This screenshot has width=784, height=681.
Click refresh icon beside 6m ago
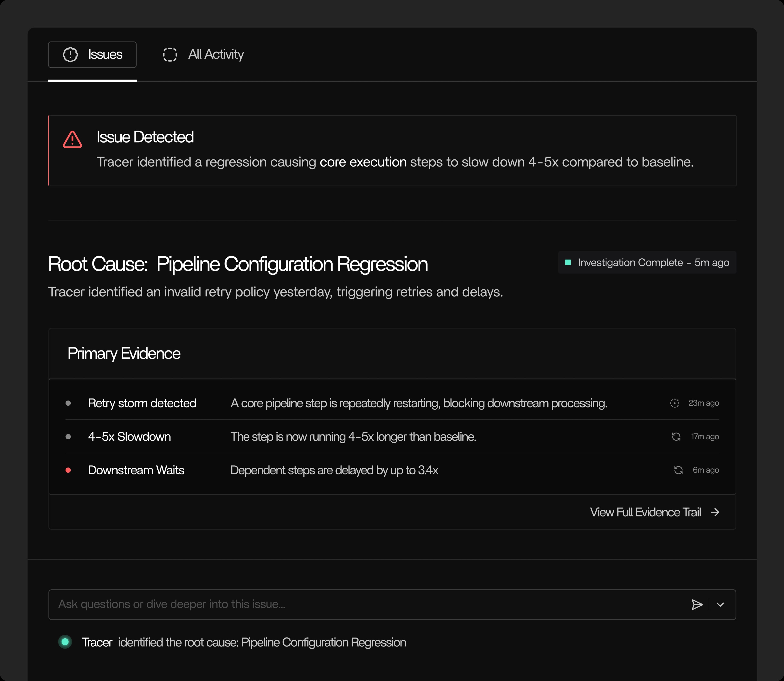pyautogui.click(x=678, y=470)
